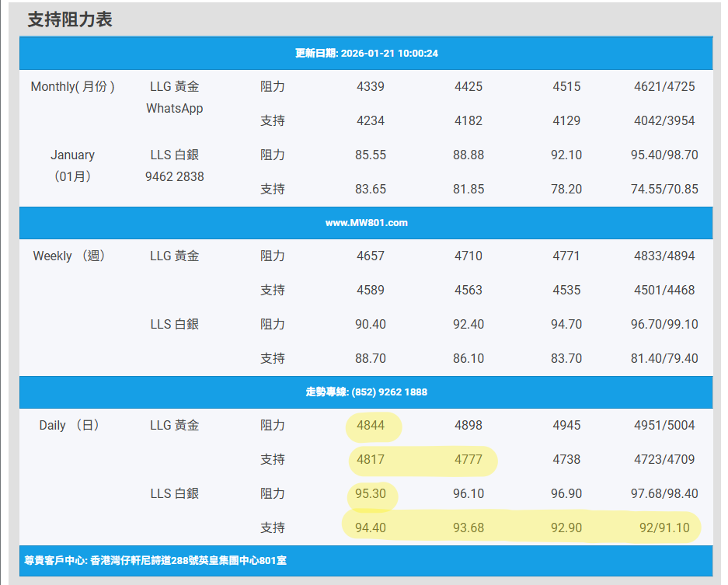
Task: Click the highlighted 92/91.10 silver support cell
Action: click(664, 528)
